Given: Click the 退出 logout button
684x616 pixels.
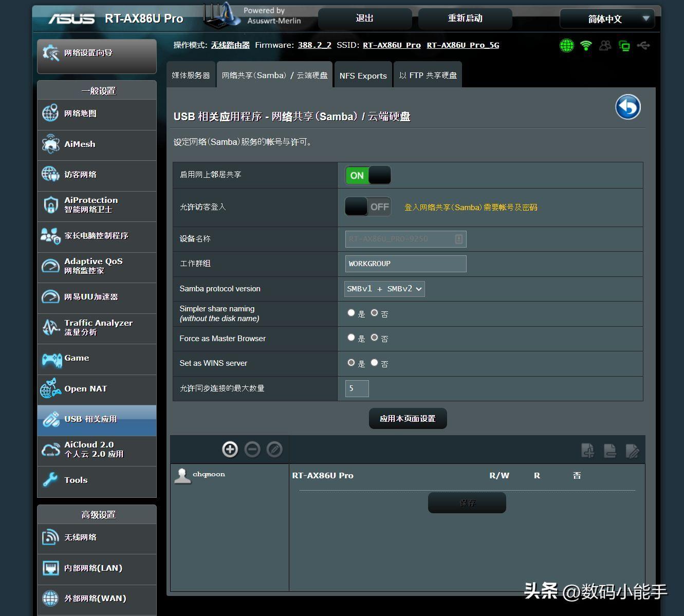Looking at the screenshot, I should [x=365, y=18].
